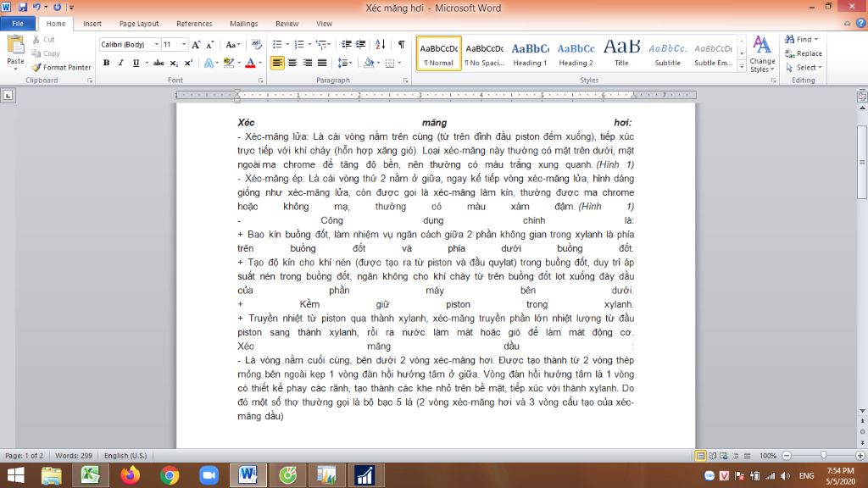Apply strikethrough formatting
Image resolution: width=868 pixels, height=488 pixels.
coord(159,63)
